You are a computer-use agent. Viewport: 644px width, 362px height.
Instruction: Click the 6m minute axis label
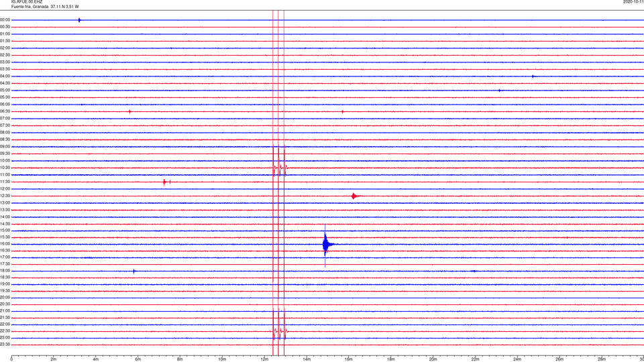138,359
